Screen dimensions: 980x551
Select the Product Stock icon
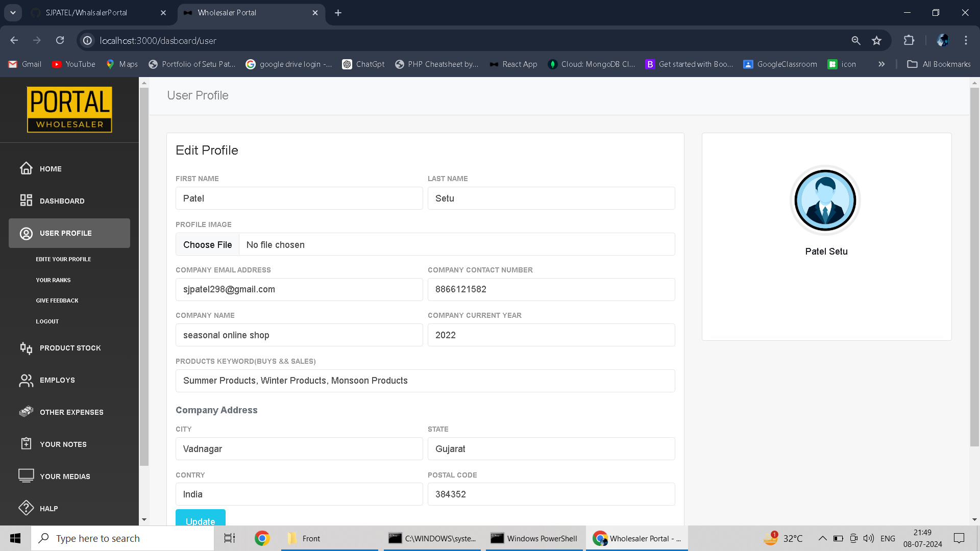point(26,348)
